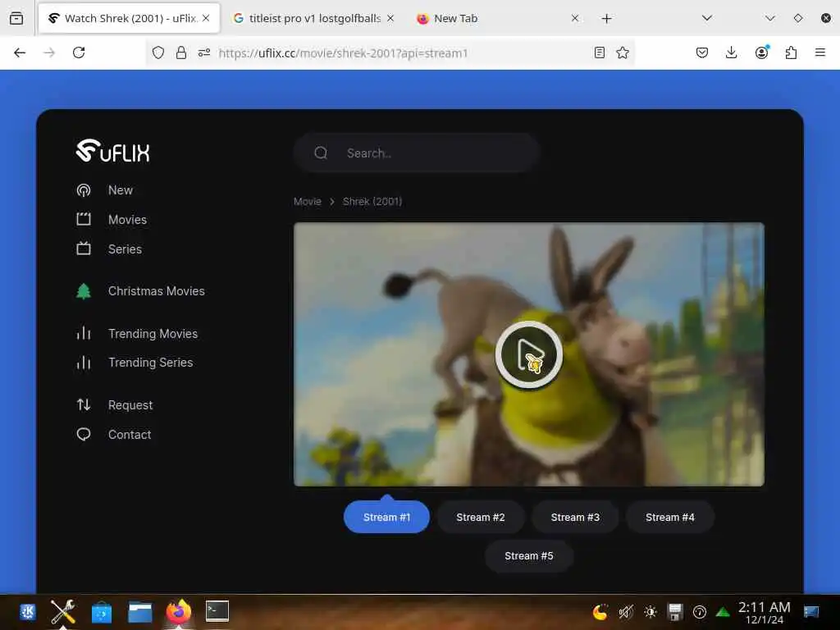
Task: Expand hidden system tray icons
Action: 724,612
